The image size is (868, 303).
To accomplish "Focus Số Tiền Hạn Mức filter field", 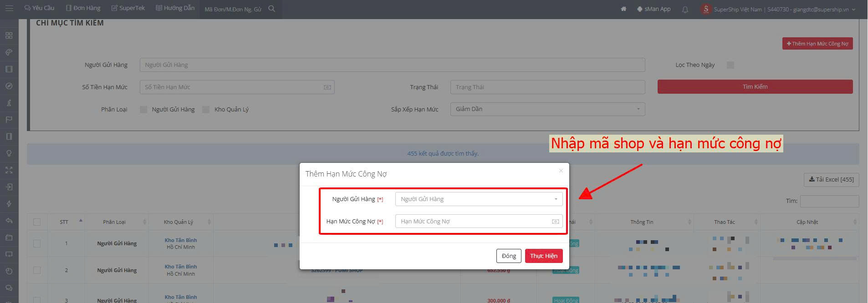I will pyautogui.click(x=237, y=87).
